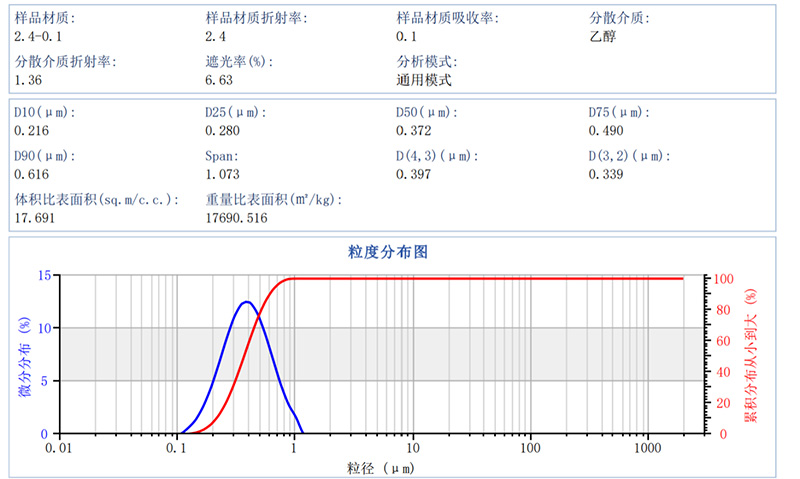800x479 pixels.
Task: Click the 重量比表面积 value 17690.516
Action: [236, 217]
